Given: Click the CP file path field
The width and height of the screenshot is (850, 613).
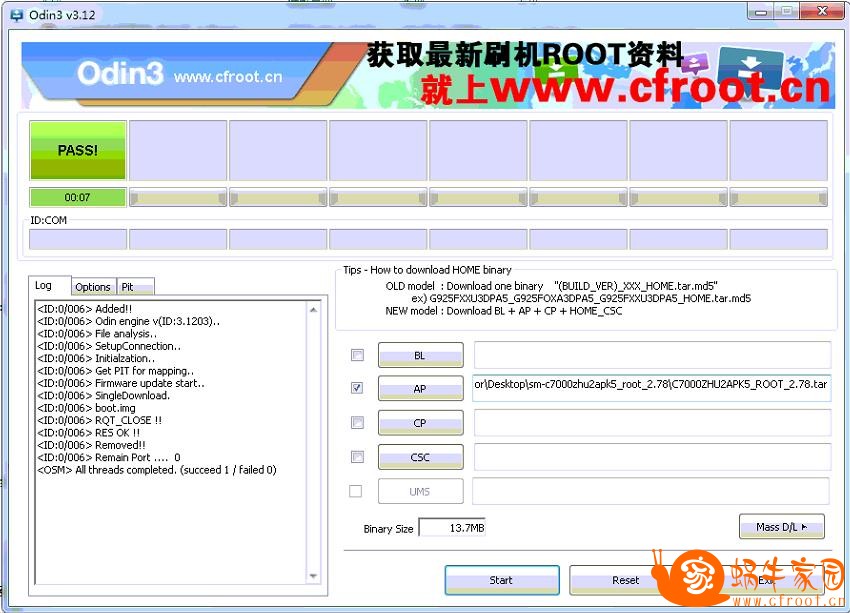Looking at the screenshot, I should (x=652, y=422).
